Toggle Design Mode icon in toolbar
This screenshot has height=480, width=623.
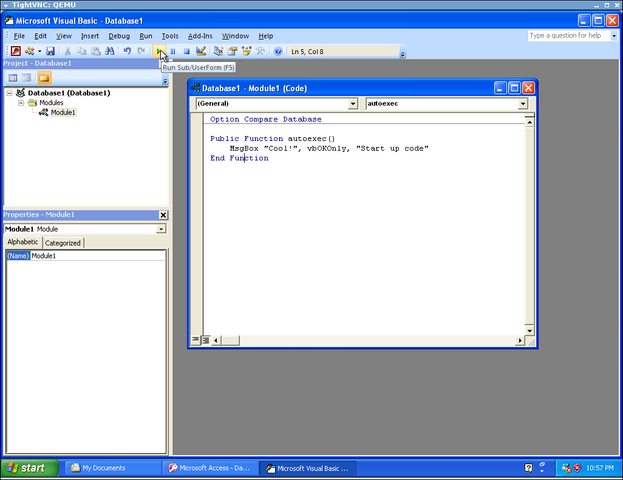click(x=201, y=51)
